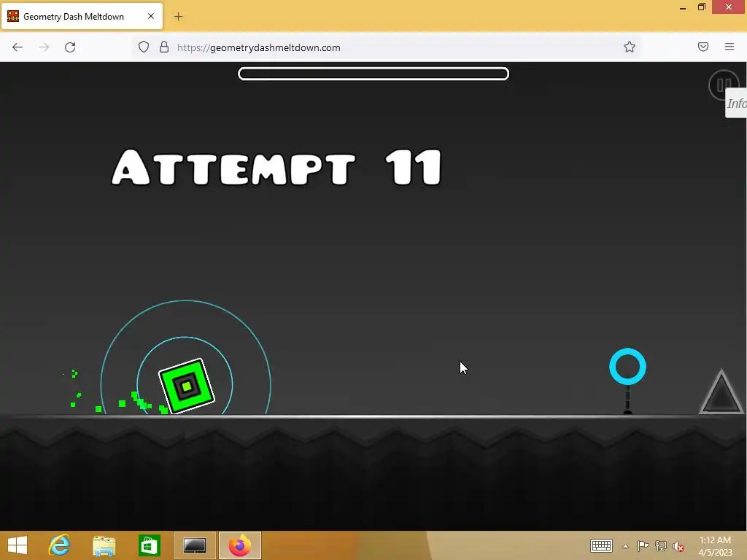This screenshot has width=747, height=560.
Task: Click the green cube player character
Action: point(187,386)
